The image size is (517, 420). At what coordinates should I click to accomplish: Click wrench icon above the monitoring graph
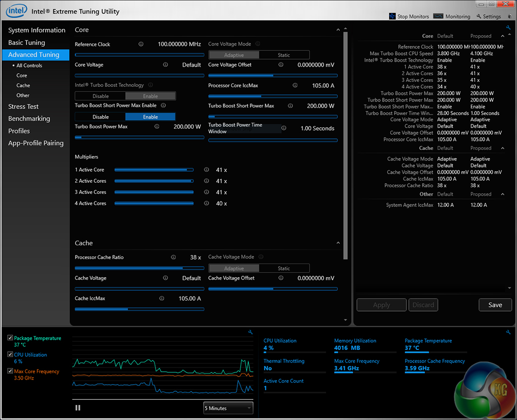point(250,332)
